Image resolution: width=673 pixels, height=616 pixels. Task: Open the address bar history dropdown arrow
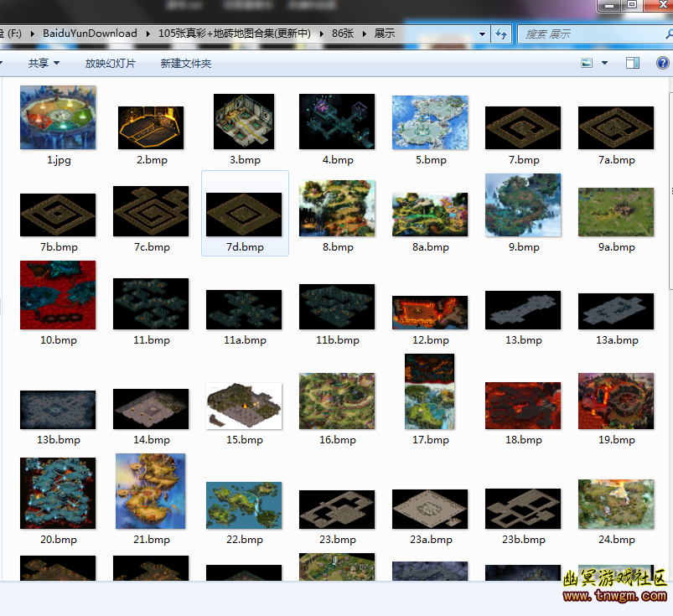coord(482,34)
